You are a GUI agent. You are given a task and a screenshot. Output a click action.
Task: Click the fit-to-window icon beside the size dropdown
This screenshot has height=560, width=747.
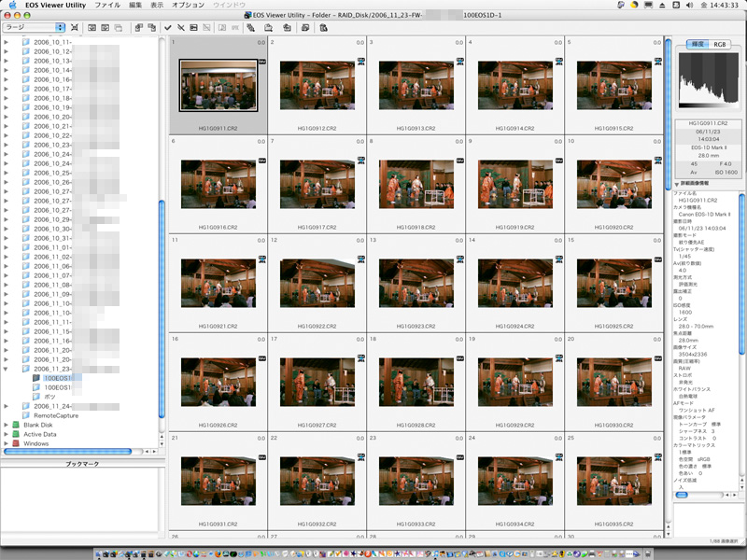coord(75,28)
